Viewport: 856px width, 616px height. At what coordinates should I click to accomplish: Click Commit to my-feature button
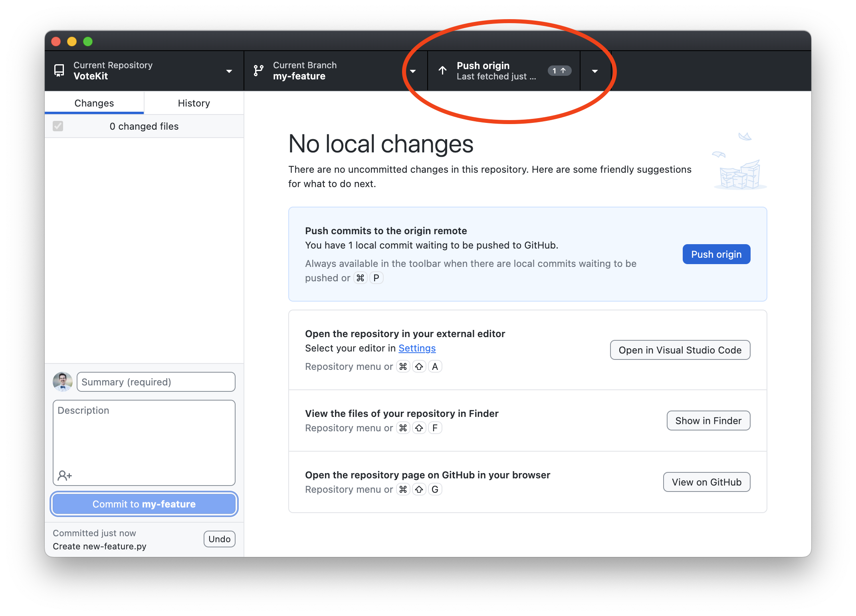pos(144,504)
